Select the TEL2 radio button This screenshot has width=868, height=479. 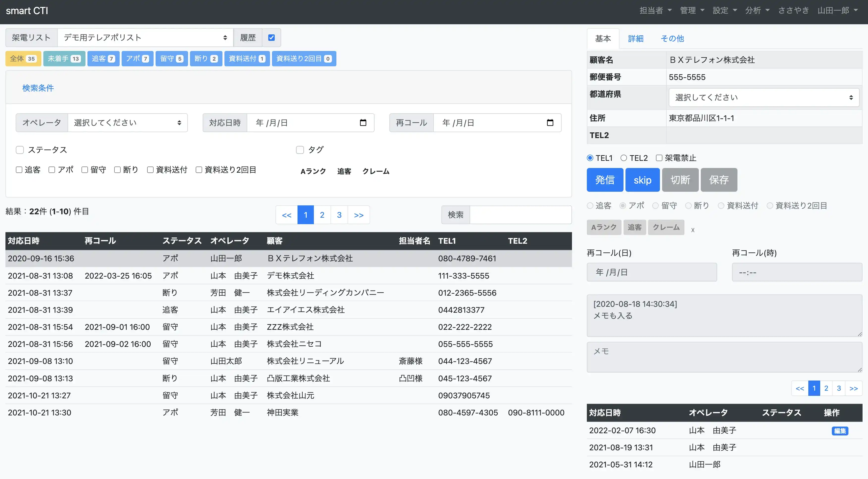click(624, 158)
